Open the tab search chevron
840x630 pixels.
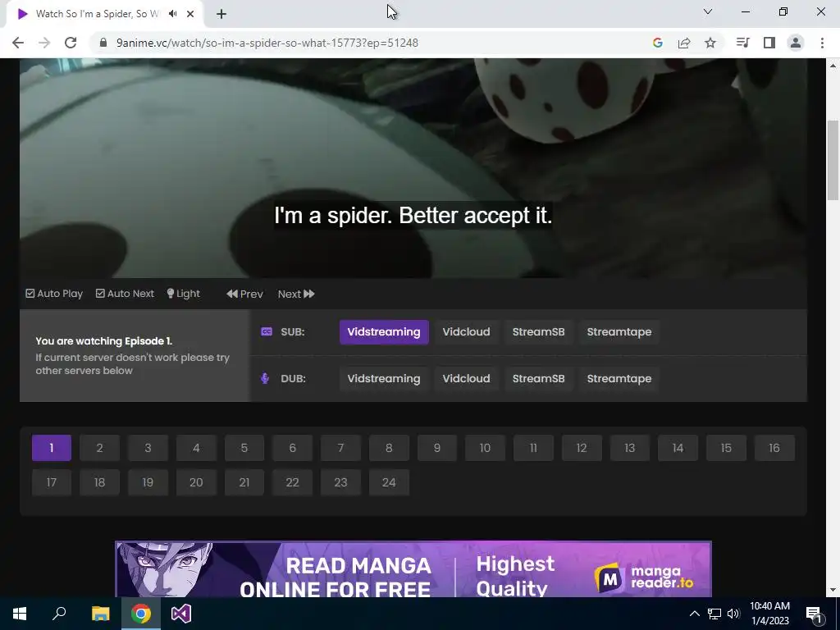708,11
